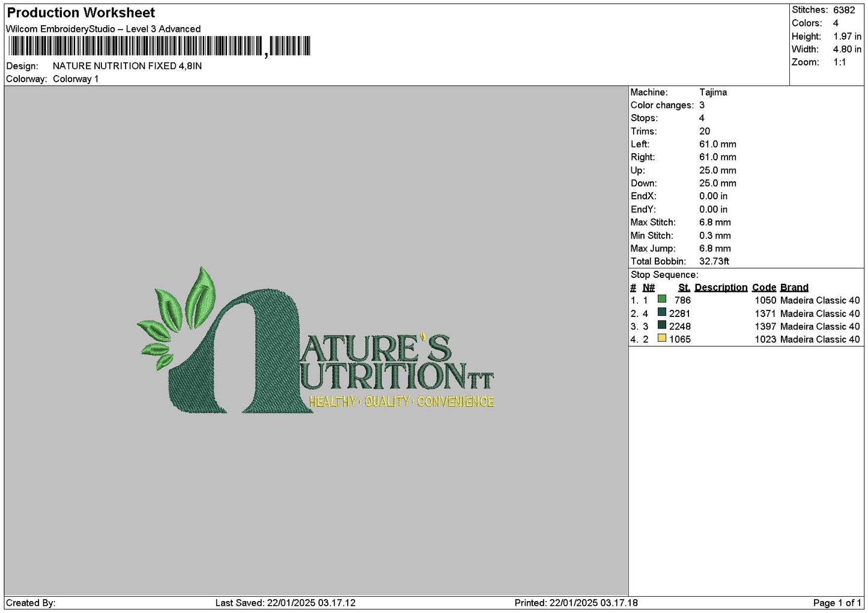Click the Max Stitch value '6.8 mm'

pyautogui.click(x=715, y=222)
